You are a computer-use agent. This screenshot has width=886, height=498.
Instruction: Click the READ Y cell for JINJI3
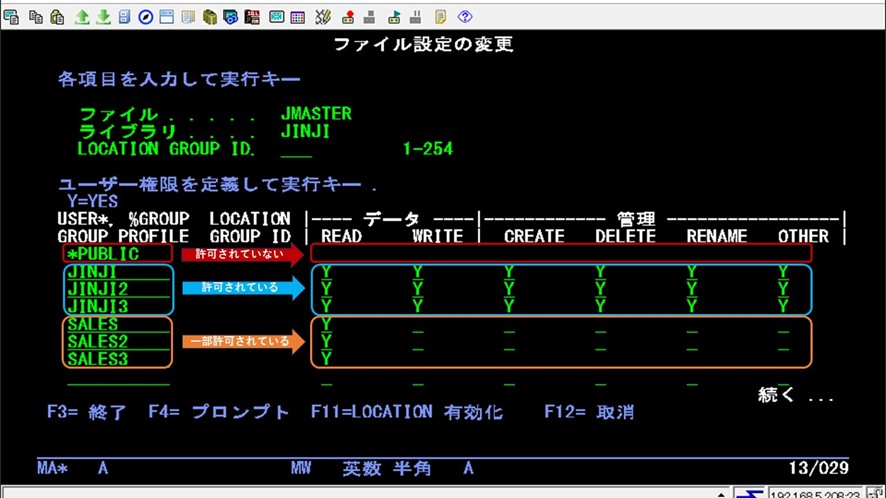(x=327, y=306)
